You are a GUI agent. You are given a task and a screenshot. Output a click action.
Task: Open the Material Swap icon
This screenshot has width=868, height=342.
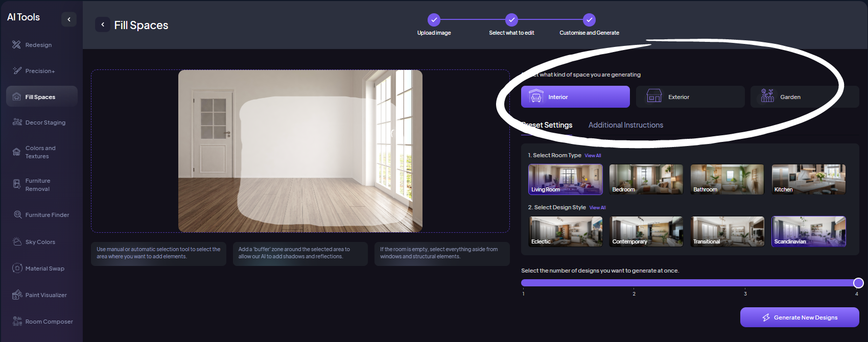pos(17,268)
